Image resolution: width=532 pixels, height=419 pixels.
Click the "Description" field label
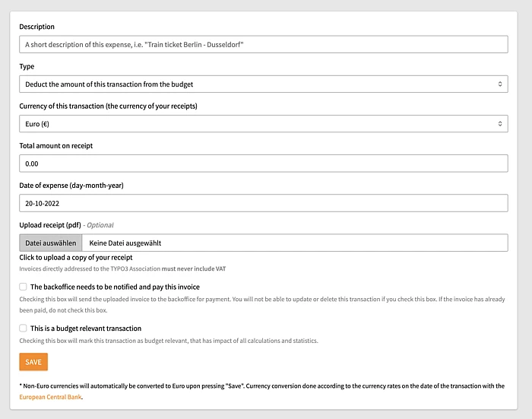point(36,27)
